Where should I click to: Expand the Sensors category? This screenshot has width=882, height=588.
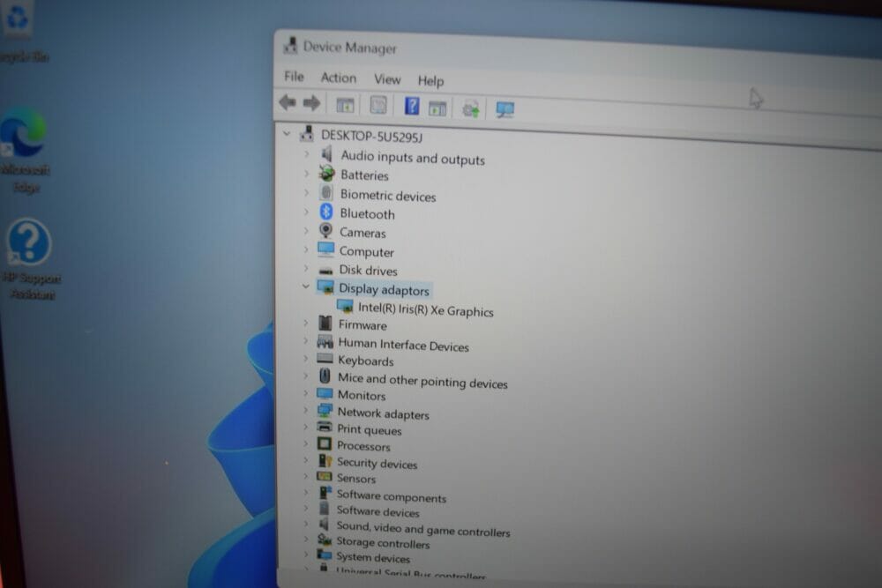pyautogui.click(x=305, y=476)
